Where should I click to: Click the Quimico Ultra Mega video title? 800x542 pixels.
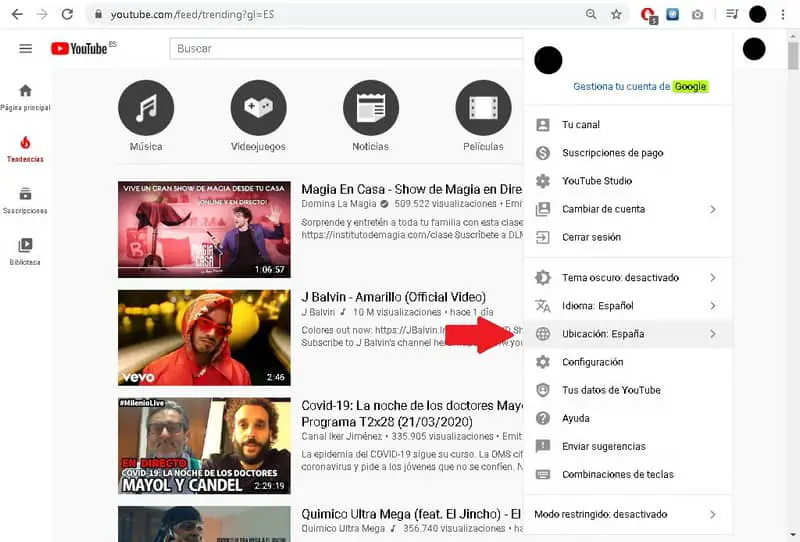coord(411,514)
